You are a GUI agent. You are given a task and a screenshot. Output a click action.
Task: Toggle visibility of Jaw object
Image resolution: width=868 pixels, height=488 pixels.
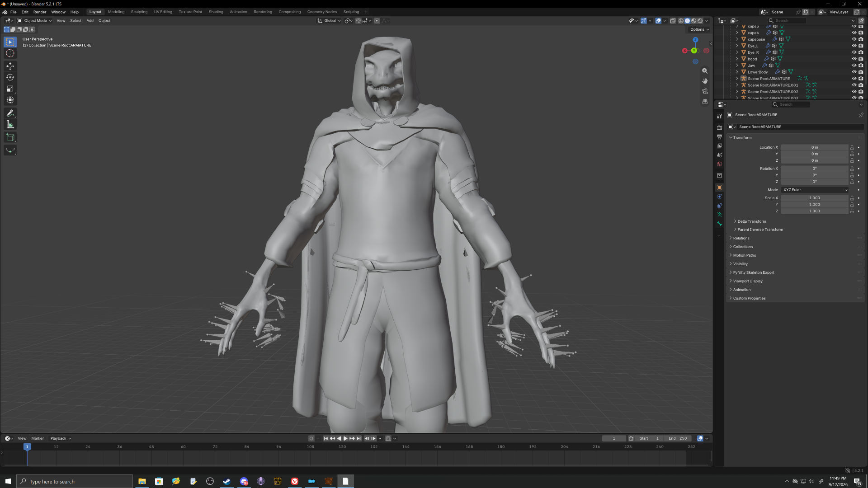click(x=854, y=66)
